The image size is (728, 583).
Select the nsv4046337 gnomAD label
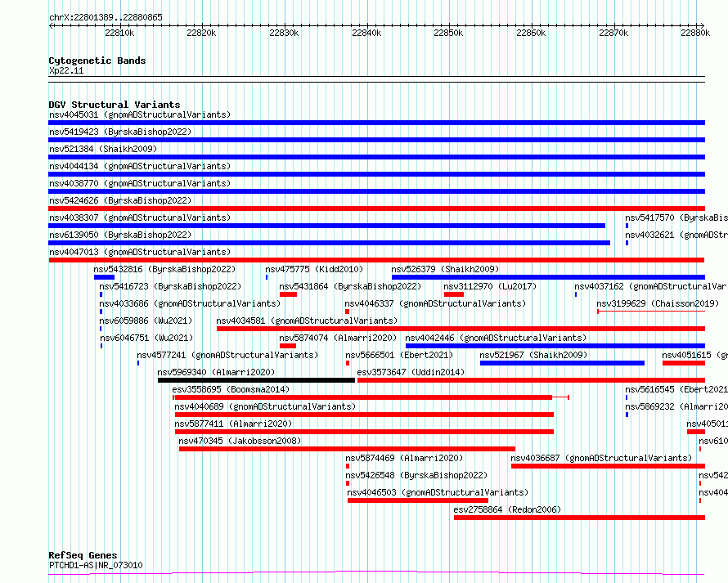click(435, 303)
